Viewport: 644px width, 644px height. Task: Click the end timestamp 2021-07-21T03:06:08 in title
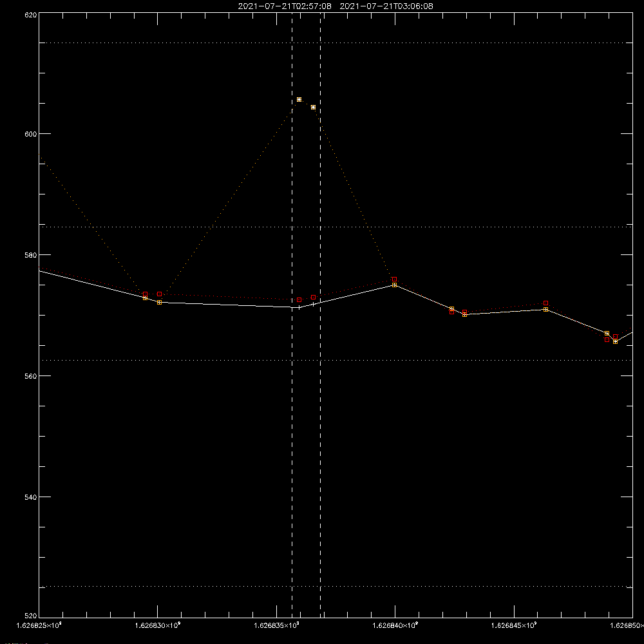coord(386,6)
